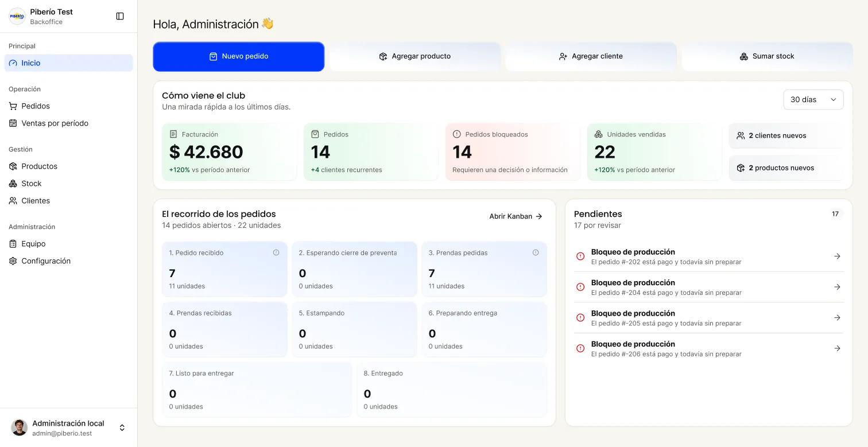The width and height of the screenshot is (868, 447).
Task: Click the arrow on pedido #-204 row
Action: pos(837,287)
